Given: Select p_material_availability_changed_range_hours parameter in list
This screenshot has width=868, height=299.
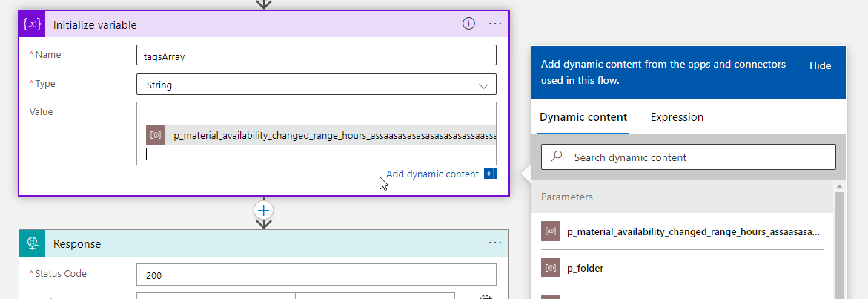Looking at the screenshot, I should tap(682, 231).
